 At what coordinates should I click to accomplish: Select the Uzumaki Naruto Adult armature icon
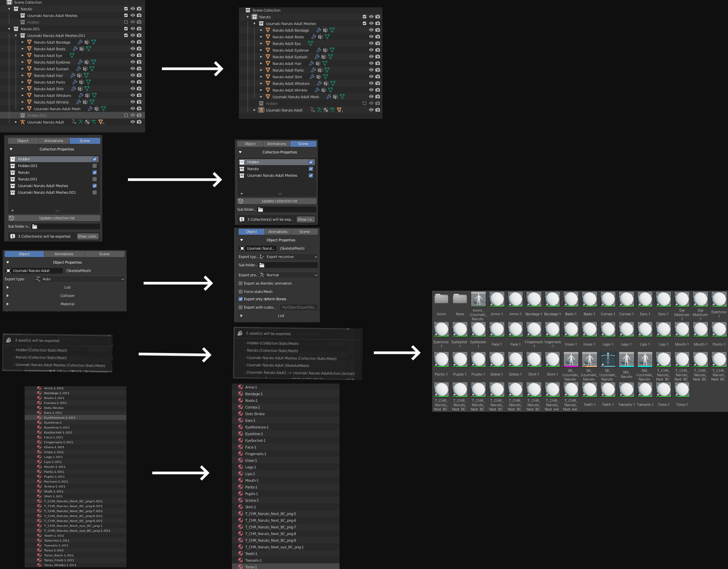tap(22, 122)
